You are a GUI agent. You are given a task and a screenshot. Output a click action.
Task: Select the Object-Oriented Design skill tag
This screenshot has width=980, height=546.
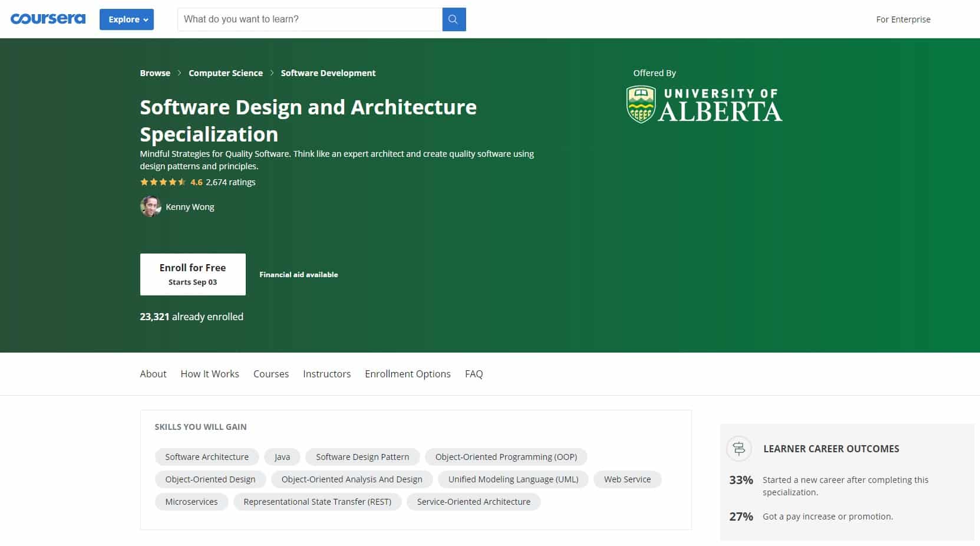pyautogui.click(x=210, y=479)
